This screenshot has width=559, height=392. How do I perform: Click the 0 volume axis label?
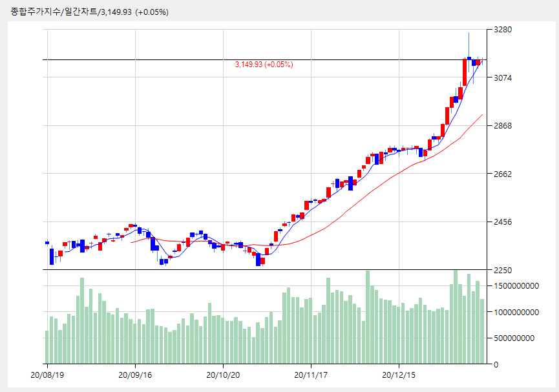point(496,365)
